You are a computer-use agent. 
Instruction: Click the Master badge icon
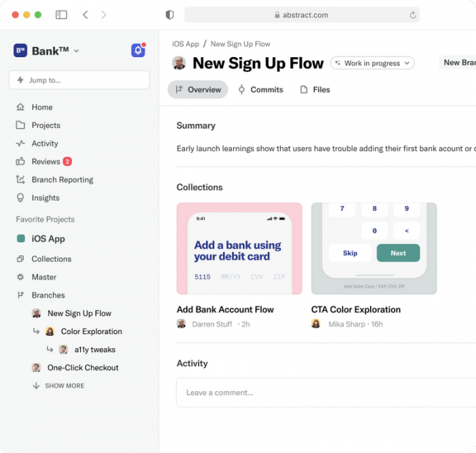click(x=20, y=277)
